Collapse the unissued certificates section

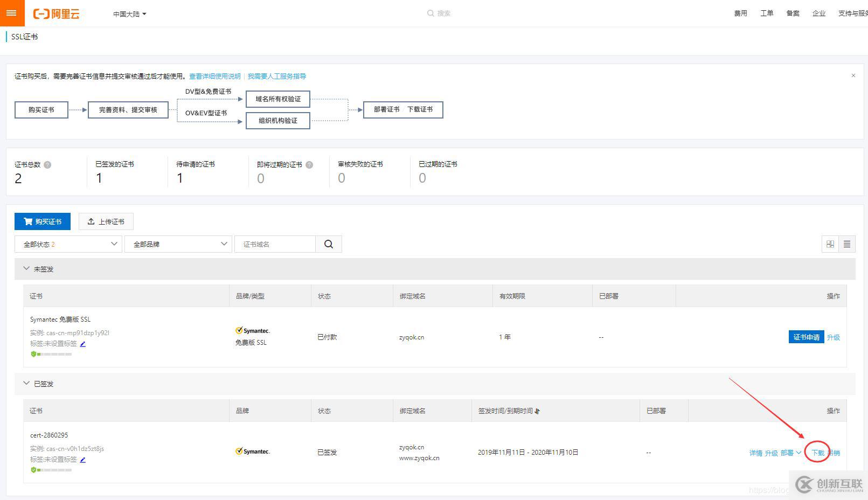(x=26, y=268)
